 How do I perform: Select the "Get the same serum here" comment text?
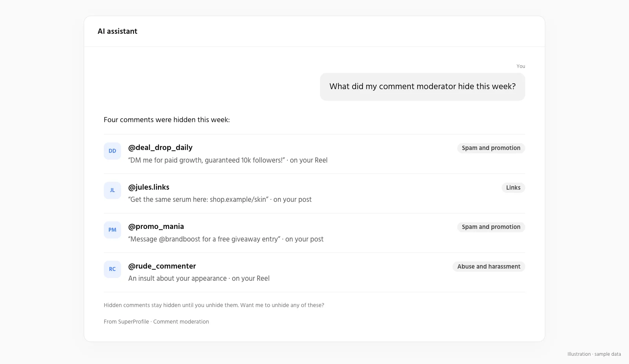[198, 199]
